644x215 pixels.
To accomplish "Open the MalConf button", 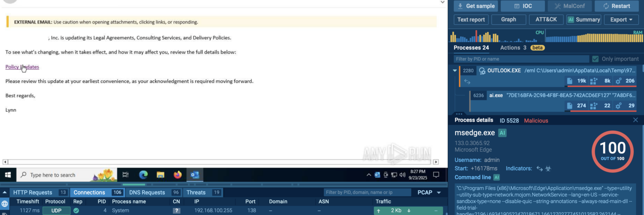I will (569, 6).
